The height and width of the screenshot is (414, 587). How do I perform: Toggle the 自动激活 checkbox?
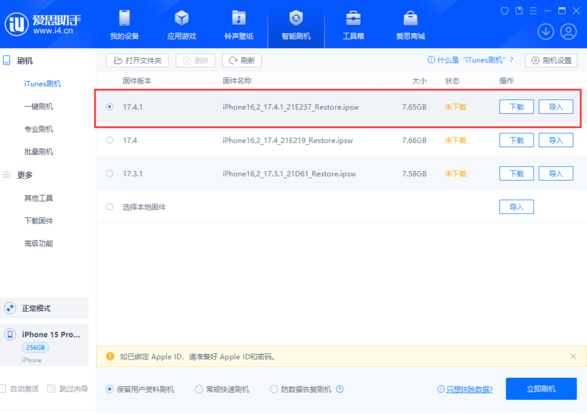pos(2,389)
